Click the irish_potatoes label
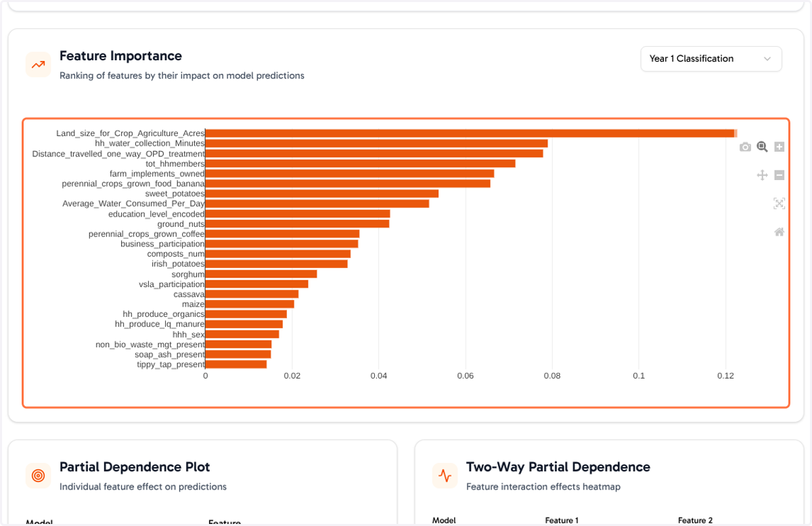812x526 pixels. pos(178,264)
